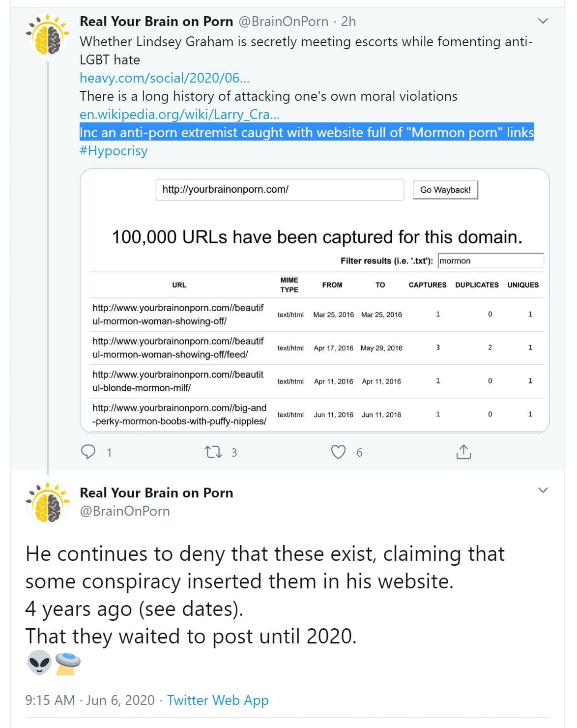
Task: Open the heavy.com article link
Action: (165, 78)
